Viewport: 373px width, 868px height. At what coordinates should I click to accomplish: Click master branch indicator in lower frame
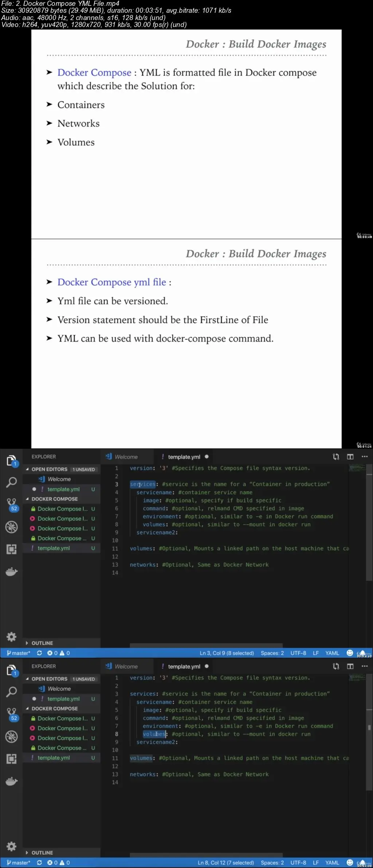coord(18,863)
